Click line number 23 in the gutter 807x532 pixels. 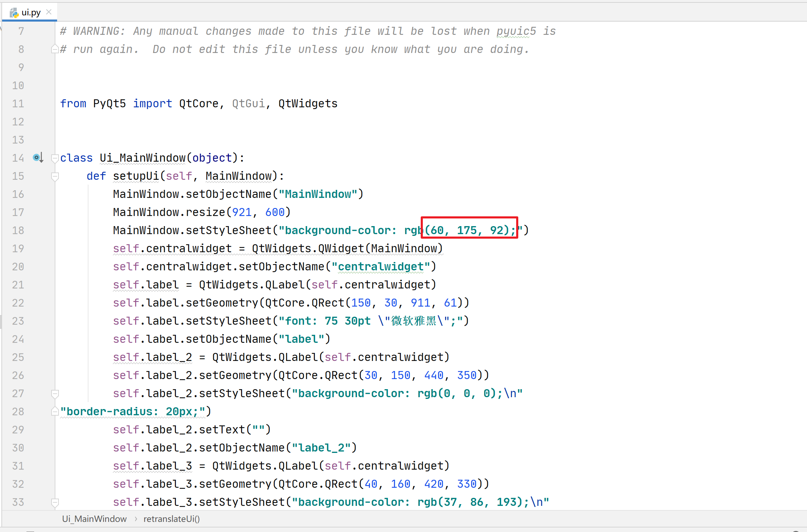pyautogui.click(x=18, y=321)
